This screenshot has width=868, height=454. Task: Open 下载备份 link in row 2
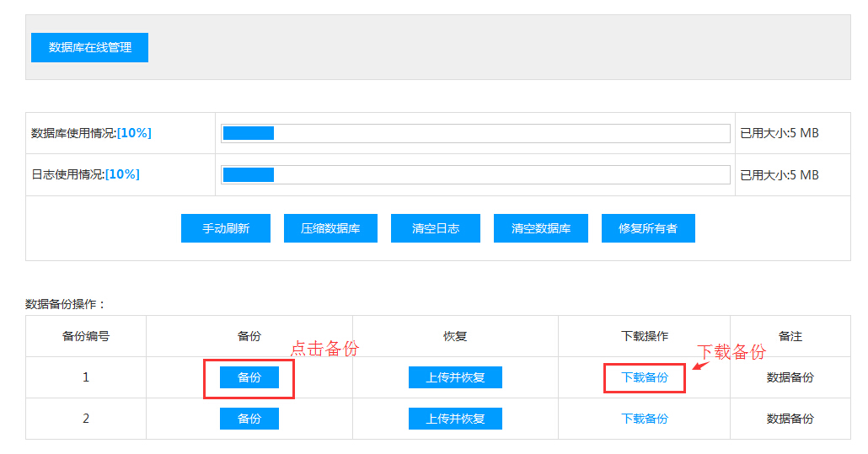click(644, 419)
